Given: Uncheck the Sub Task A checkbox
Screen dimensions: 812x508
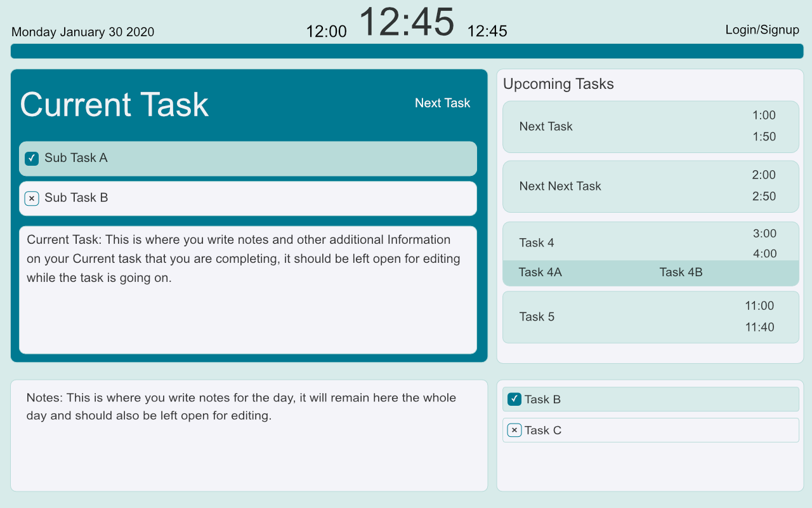Looking at the screenshot, I should point(32,159).
